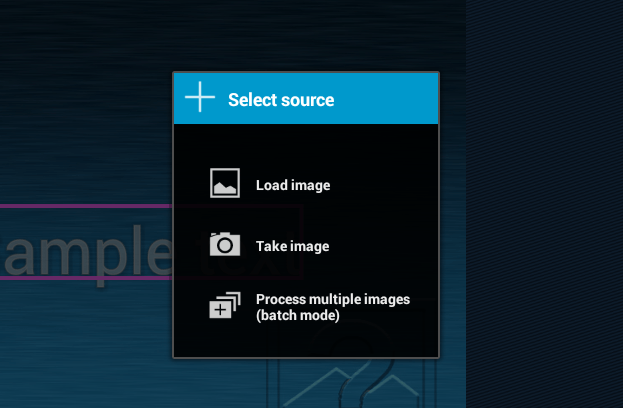Click the stacked images batch mode icon
This screenshot has height=408, width=623.
(x=225, y=305)
